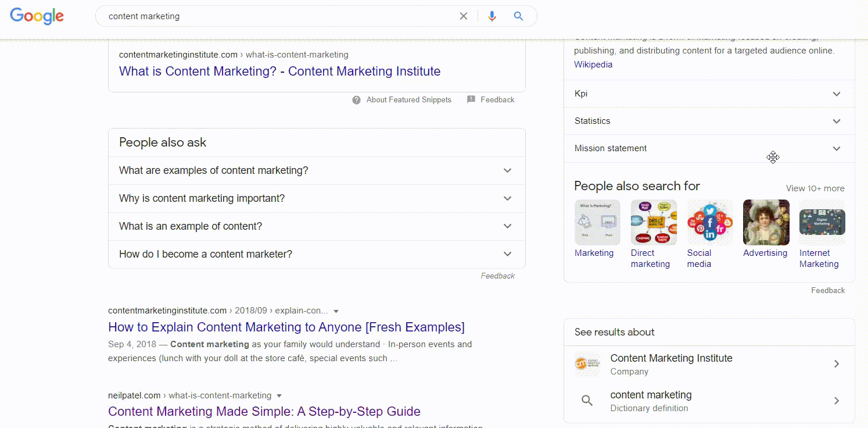Click the neilpatel.com breadcrumb URL
The height and width of the screenshot is (428, 868).
pos(189,395)
